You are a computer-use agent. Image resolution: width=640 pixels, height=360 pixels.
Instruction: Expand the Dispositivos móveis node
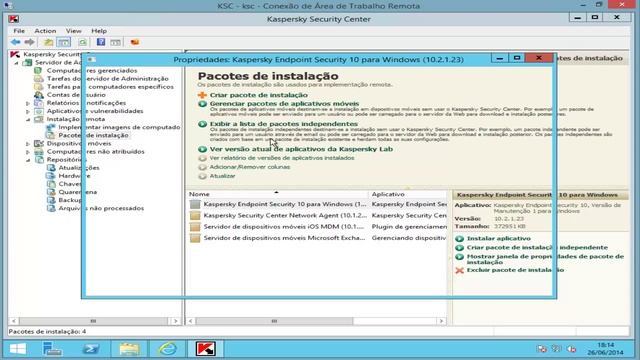(28, 144)
